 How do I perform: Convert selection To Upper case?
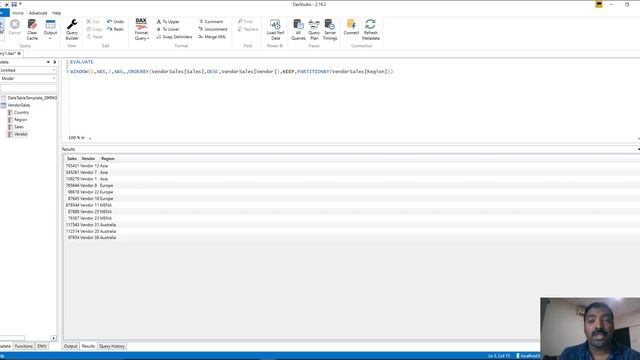click(x=168, y=22)
